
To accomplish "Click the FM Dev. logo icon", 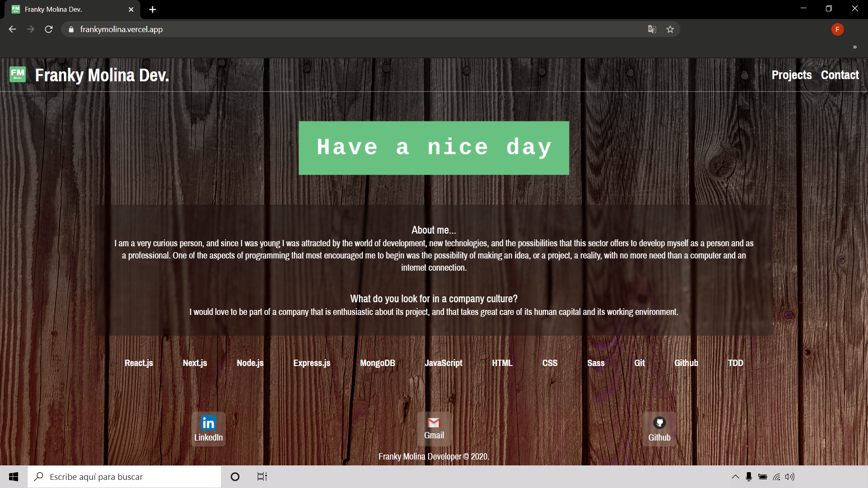I will click(x=18, y=75).
